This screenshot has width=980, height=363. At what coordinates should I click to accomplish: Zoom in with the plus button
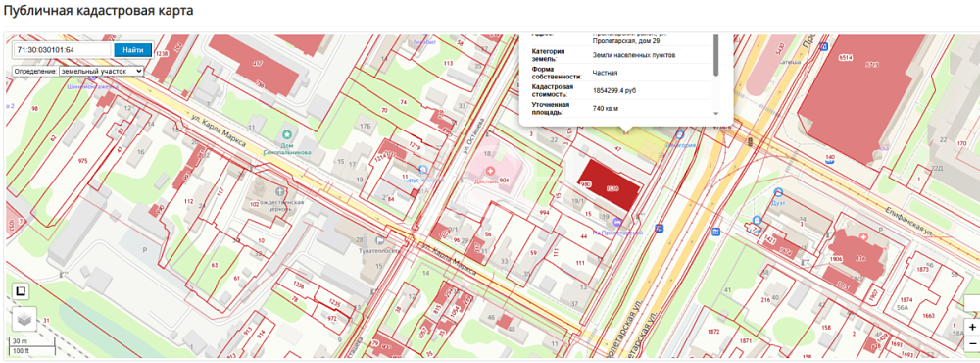(971, 328)
